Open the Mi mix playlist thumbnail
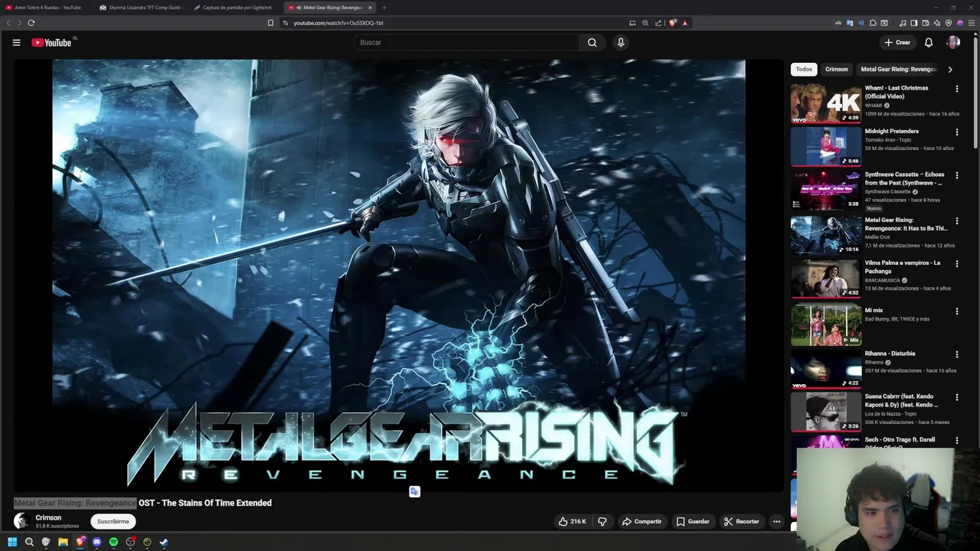The image size is (980, 551). coord(825,324)
